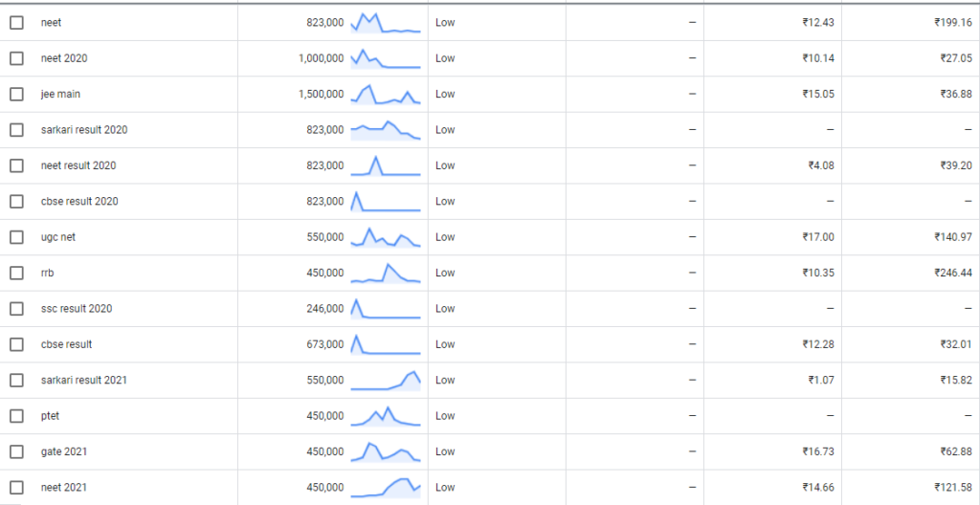
Task: Open the jee main trend sparkline
Action: tap(386, 94)
